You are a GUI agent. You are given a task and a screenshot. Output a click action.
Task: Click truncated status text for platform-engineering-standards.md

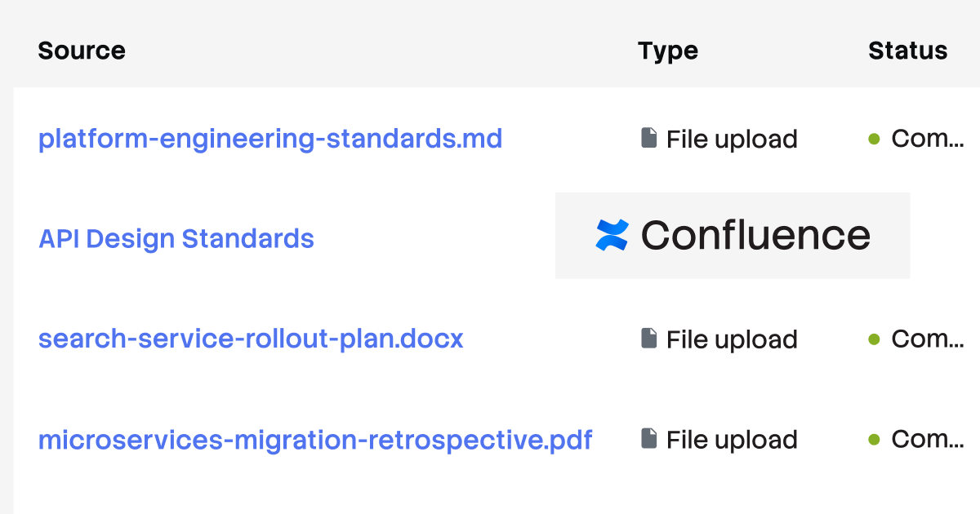(x=927, y=139)
